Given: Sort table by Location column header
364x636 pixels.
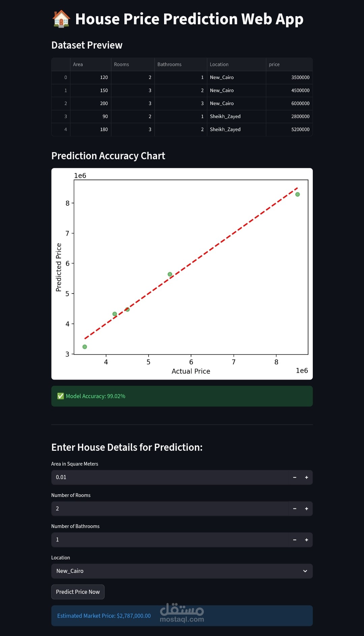Looking at the screenshot, I should coord(236,64).
